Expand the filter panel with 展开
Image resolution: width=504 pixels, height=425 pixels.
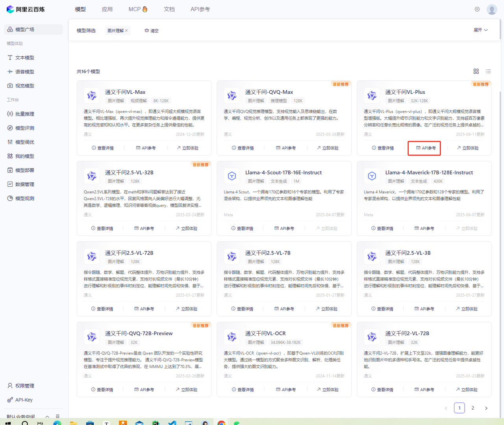(481, 30)
